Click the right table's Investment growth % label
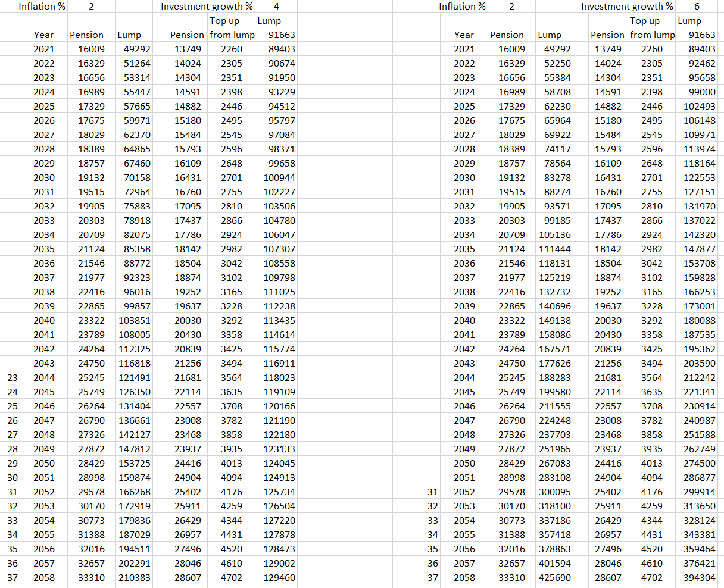This screenshot has width=724, height=588. pos(628,7)
